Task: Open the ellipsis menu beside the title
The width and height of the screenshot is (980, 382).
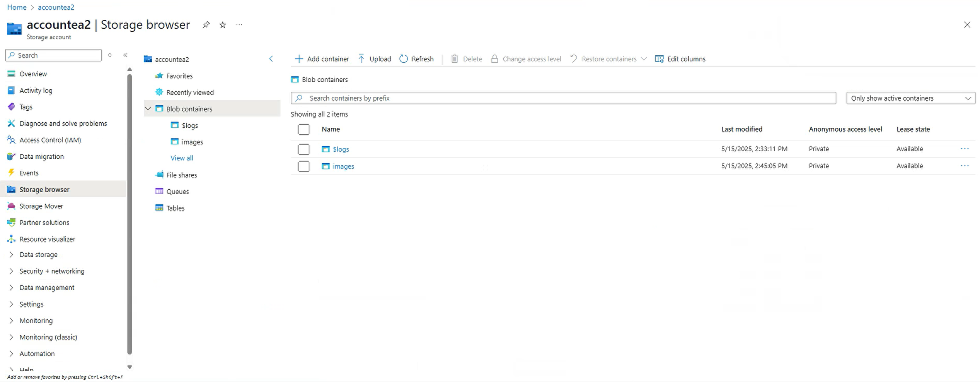Action: 239,25
